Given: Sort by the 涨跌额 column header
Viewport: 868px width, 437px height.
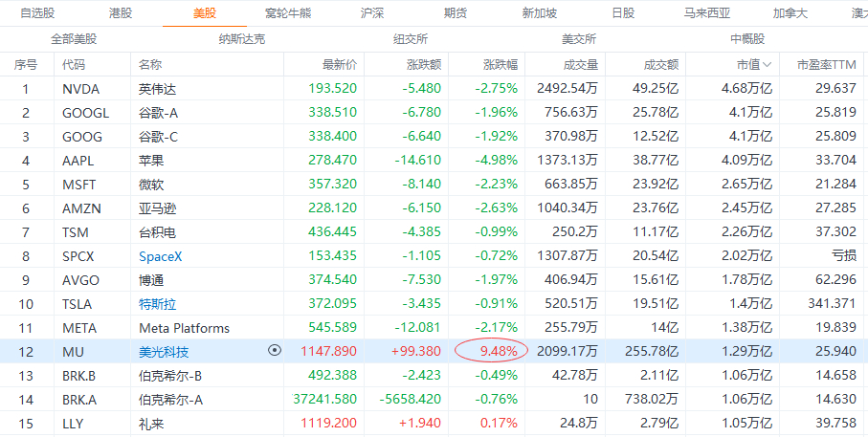Looking at the screenshot, I should 424,65.
